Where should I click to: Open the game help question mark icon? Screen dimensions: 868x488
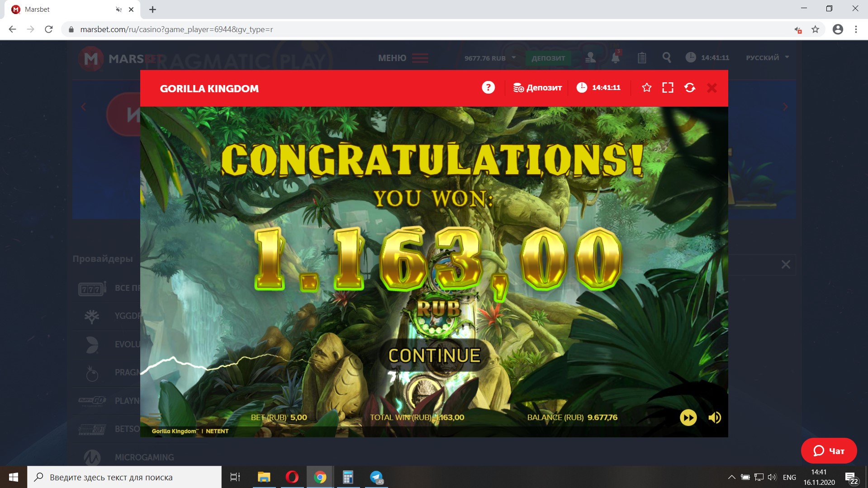click(488, 87)
